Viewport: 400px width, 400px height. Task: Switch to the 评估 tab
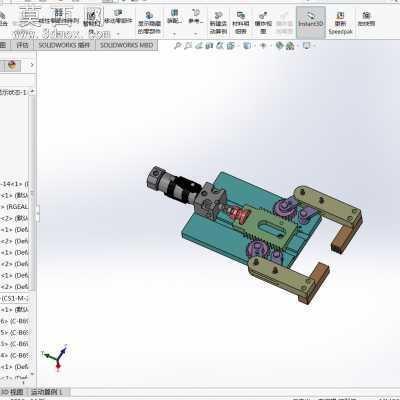pos(22,45)
